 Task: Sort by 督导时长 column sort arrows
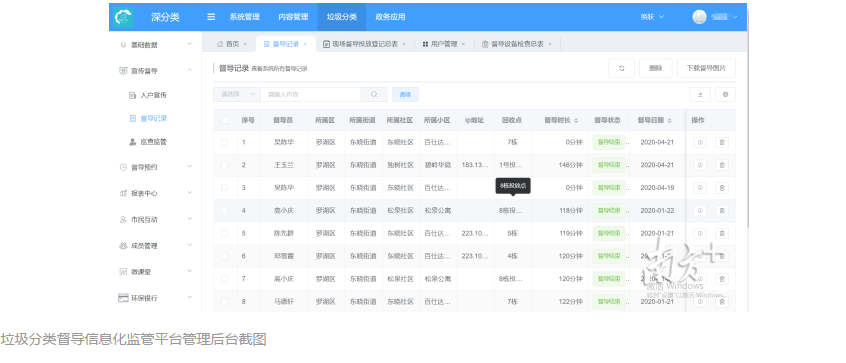coord(576,120)
